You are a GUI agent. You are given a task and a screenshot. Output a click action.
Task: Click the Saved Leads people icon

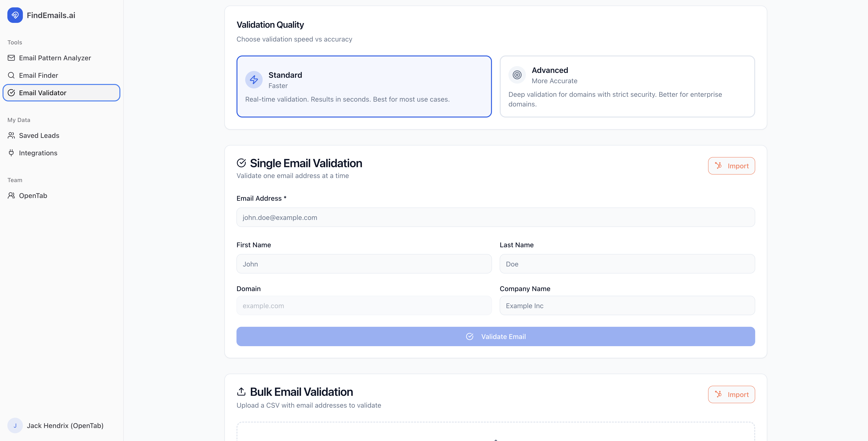coord(11,135)
